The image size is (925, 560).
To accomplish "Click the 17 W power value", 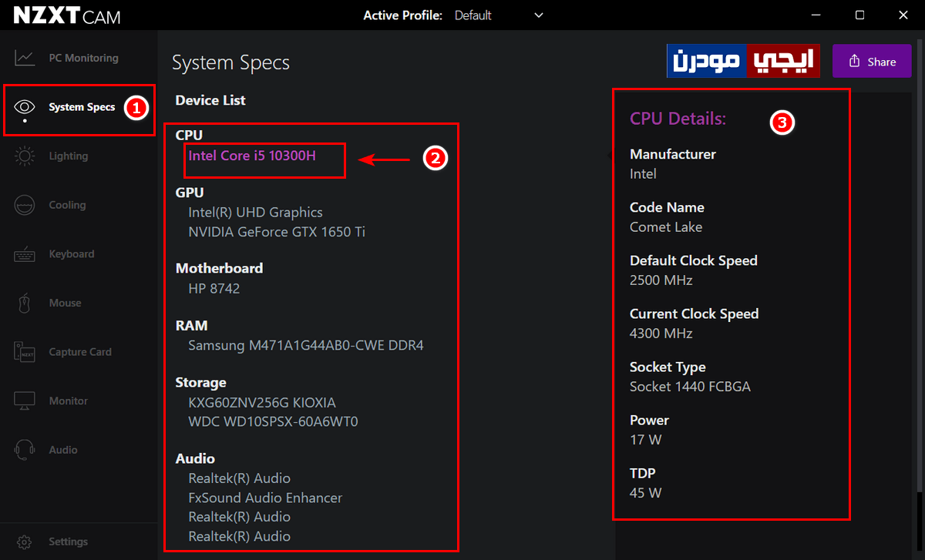I will point(646,440).
